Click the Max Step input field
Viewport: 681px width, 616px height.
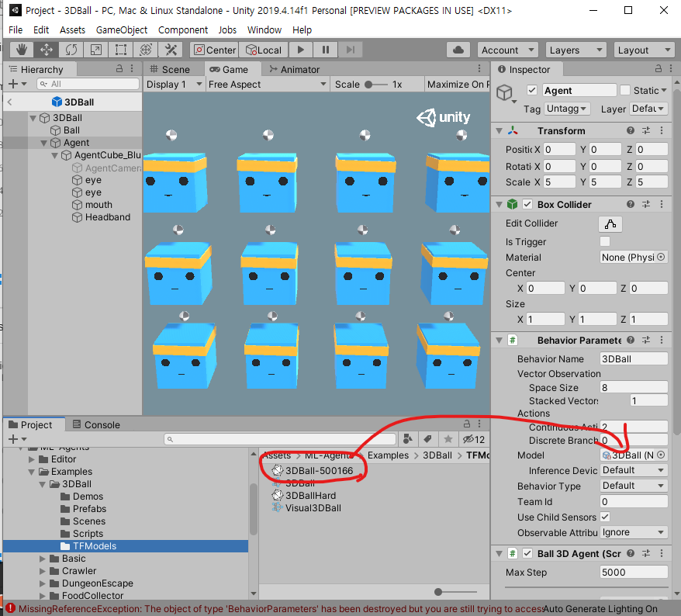(634, 572)
